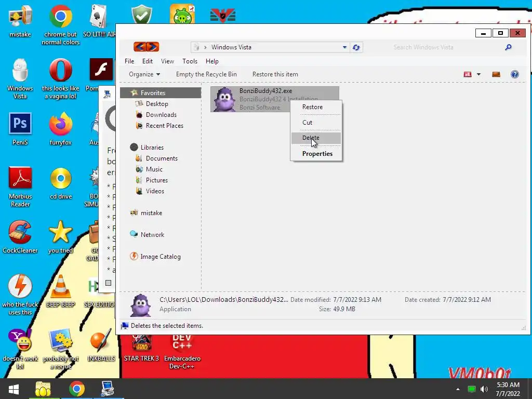
Task: Click 'Restore this item' button
Action: [275, 74]
